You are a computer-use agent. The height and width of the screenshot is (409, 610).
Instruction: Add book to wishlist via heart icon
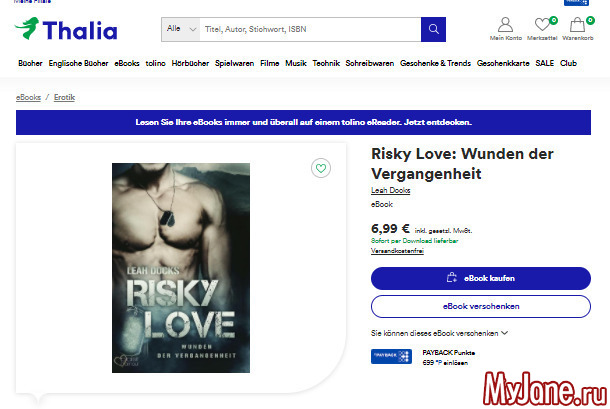(321, 168)
